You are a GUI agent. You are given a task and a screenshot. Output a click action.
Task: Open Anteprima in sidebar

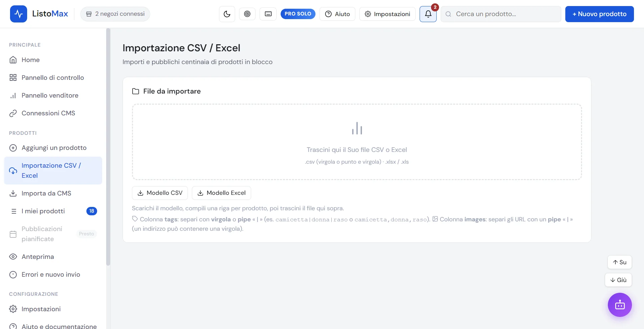click(53, 257)
